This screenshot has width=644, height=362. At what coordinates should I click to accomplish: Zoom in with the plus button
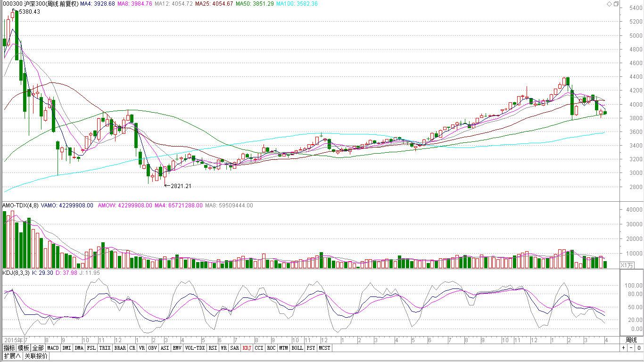(x=623, y=348)
